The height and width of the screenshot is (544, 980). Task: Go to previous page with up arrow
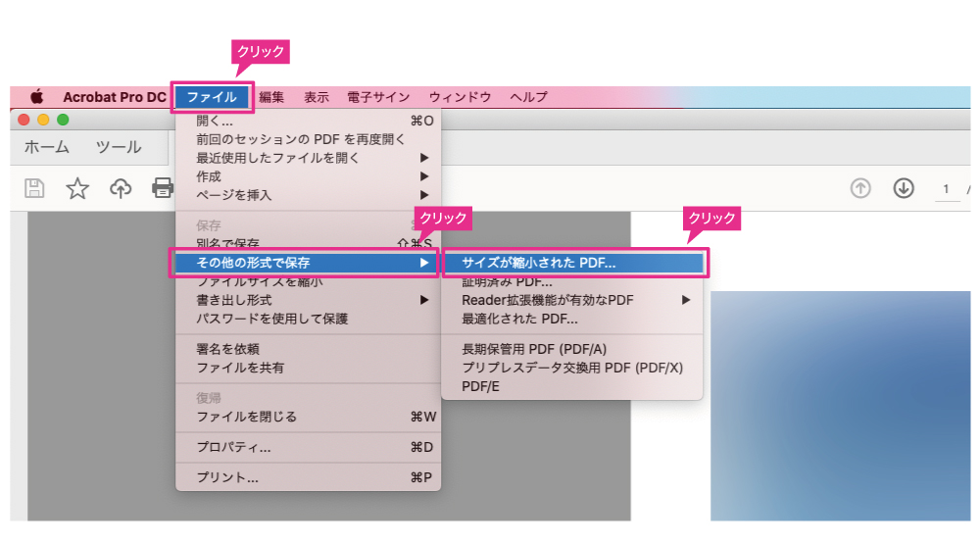point(860,188)
